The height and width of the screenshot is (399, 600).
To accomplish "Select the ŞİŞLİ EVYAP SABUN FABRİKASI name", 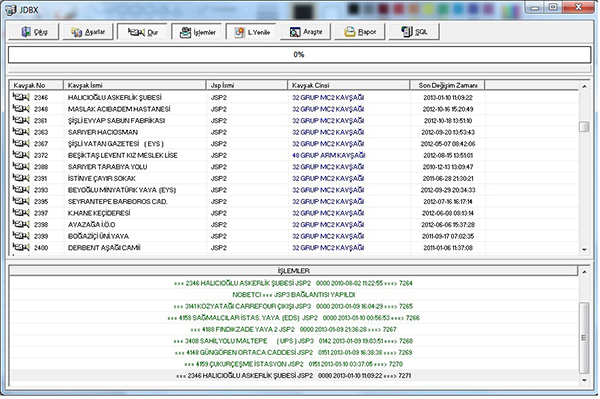I will click(116, 121).
